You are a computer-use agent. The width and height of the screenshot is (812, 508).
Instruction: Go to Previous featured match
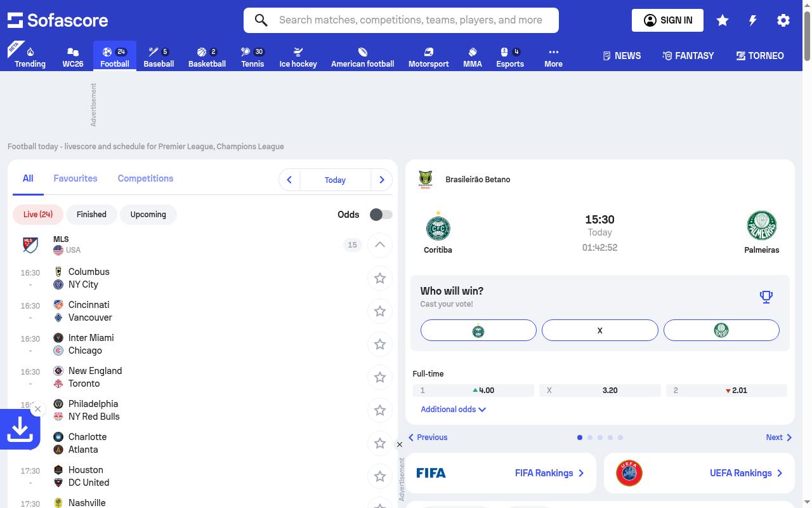tap(428, 438)
